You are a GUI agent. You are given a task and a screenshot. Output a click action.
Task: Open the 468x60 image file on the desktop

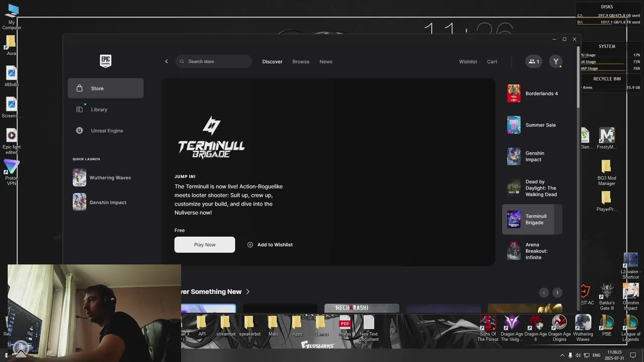pos(12,76)
